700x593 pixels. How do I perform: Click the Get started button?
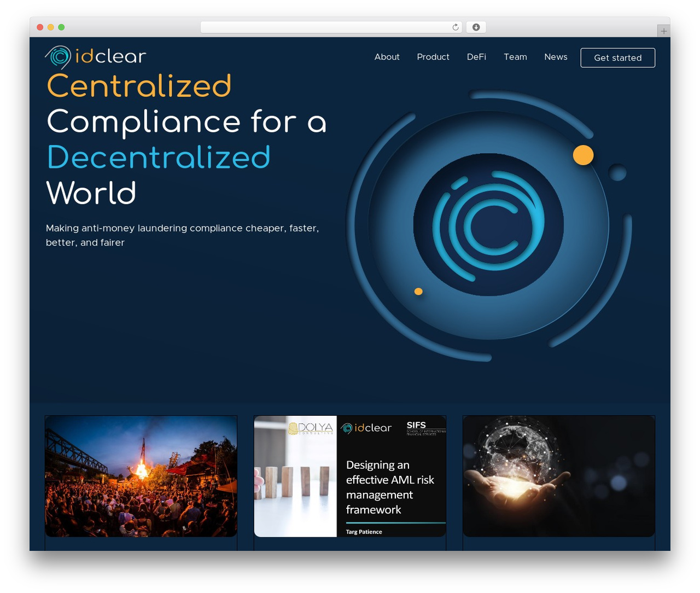tap(618, 57)
